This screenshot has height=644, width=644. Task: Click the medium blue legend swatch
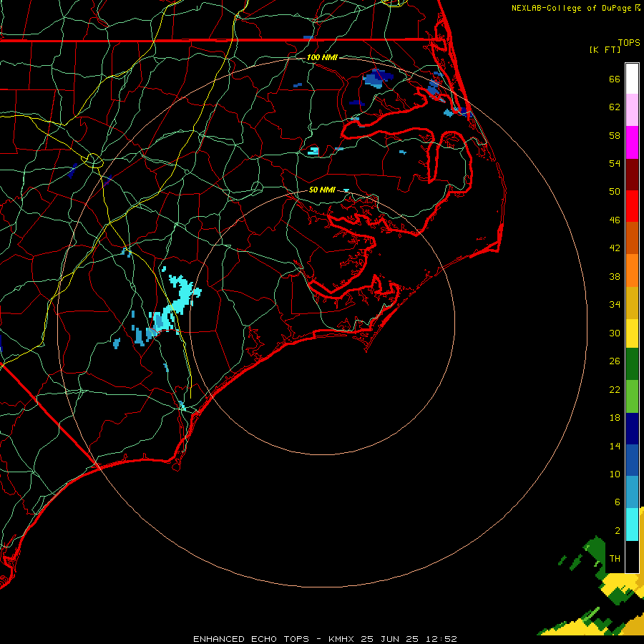tap(632, 460)
